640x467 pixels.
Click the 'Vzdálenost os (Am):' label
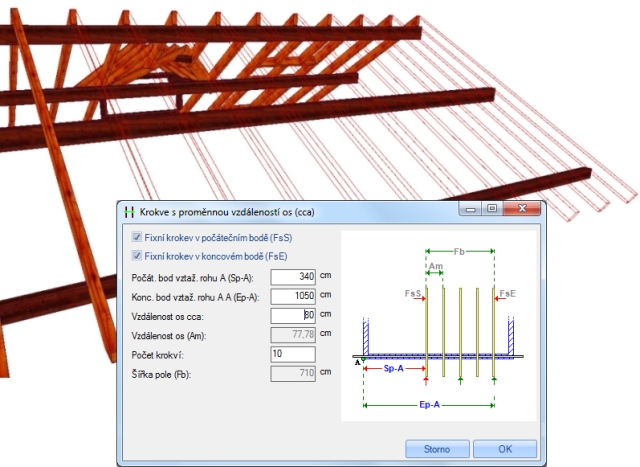pyautogui.click(x=169, y=336)
